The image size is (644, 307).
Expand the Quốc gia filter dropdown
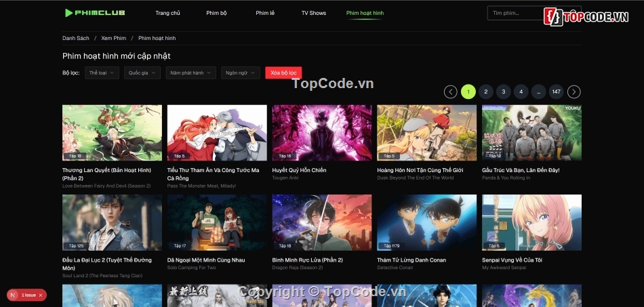tap(142, 73)
